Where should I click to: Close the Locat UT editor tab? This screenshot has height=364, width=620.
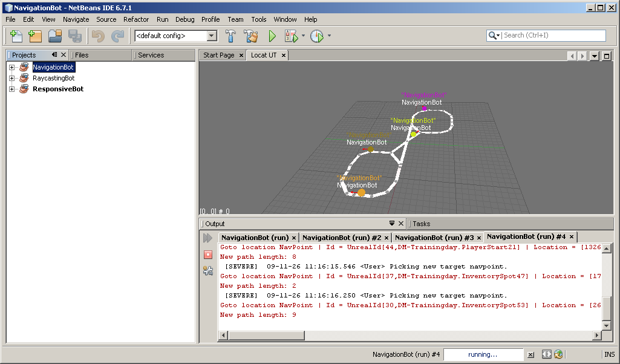click(x=284, y=56)
